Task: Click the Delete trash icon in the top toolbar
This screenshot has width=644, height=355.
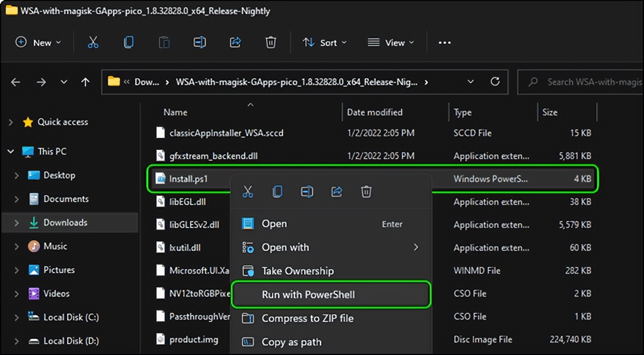Action: 271,42
